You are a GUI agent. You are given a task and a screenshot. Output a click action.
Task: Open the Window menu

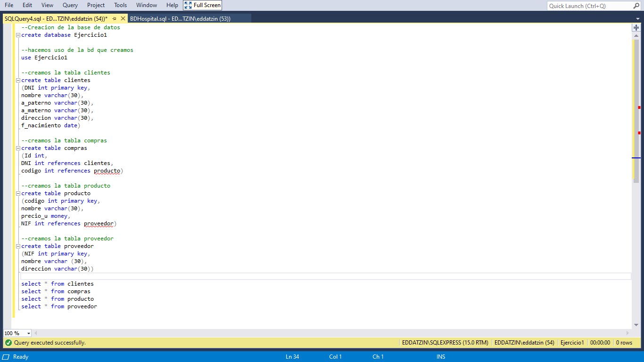pyautogui.click(x=147, y=5)
